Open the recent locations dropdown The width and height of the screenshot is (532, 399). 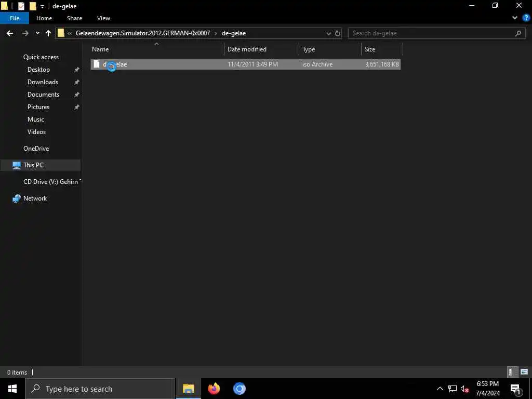click(x=37, y=33)
